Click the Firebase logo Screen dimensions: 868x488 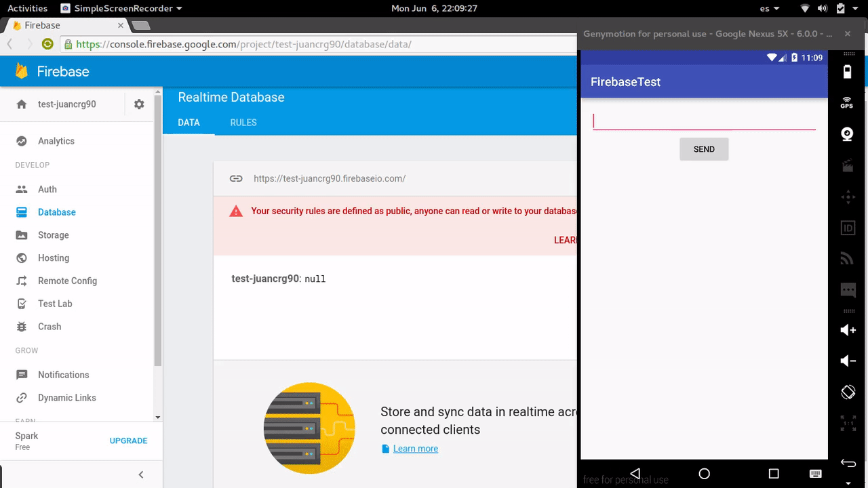click(52, 71)
